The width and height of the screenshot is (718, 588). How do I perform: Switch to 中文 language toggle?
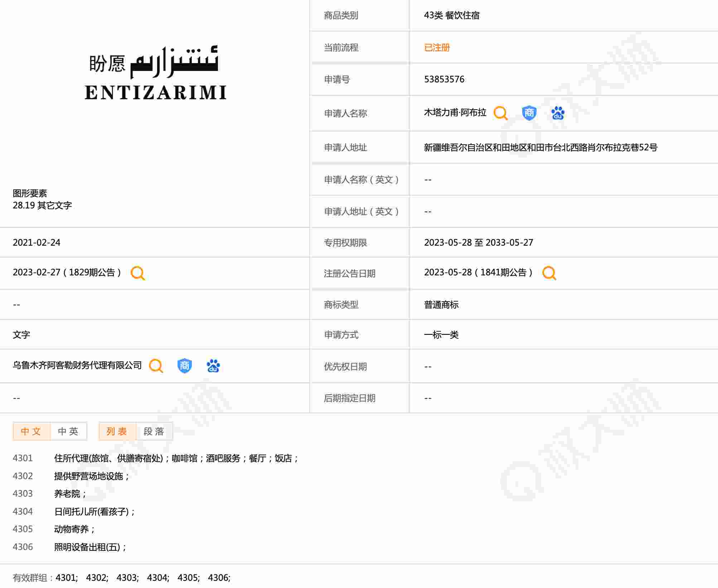point(31,432)
